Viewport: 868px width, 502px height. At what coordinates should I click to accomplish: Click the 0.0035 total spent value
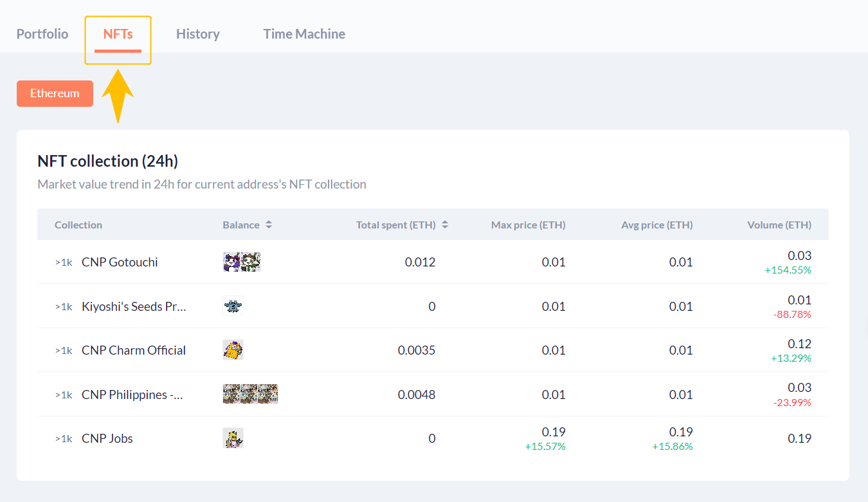pyautogui.click(x=417, y=350)
